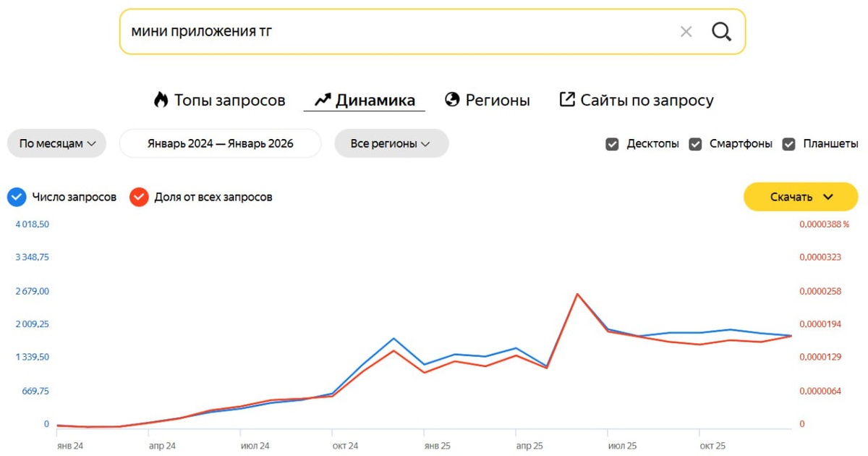Uncheck the Планшеты checkbox
868x456 pixels.
(x=789, y=144)
